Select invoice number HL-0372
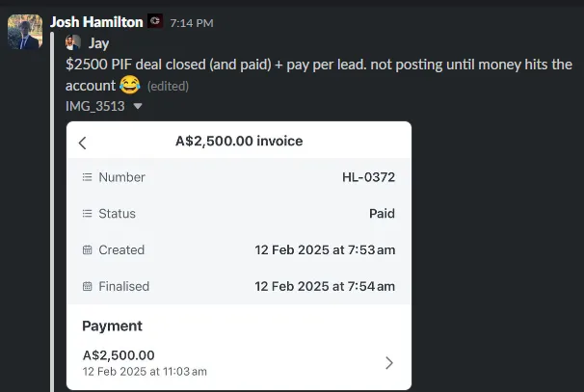584x392 pixels. pyautogui.click(x=369, y=177)
